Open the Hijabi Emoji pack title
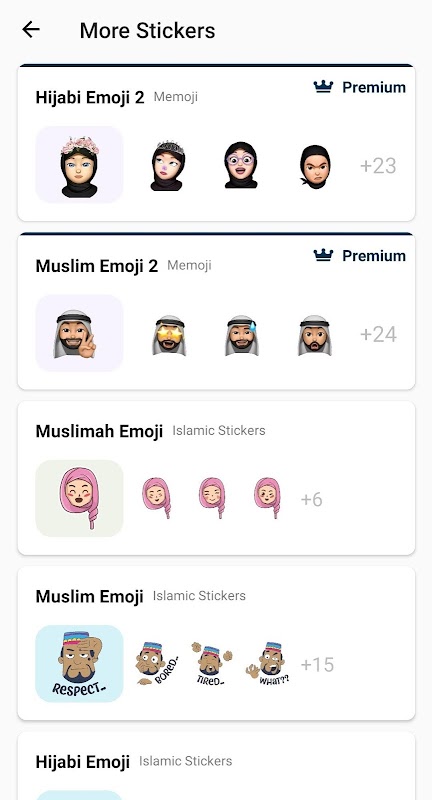The image size is (432, 800). tap(83, 762)
